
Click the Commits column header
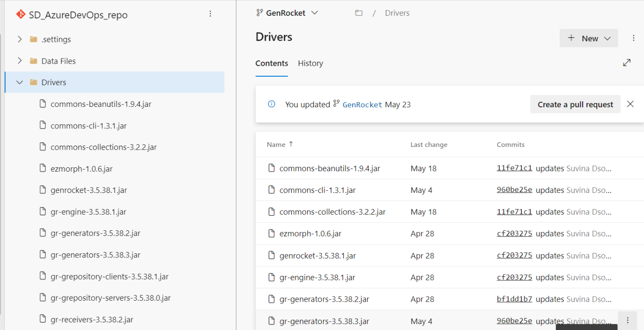511,145
